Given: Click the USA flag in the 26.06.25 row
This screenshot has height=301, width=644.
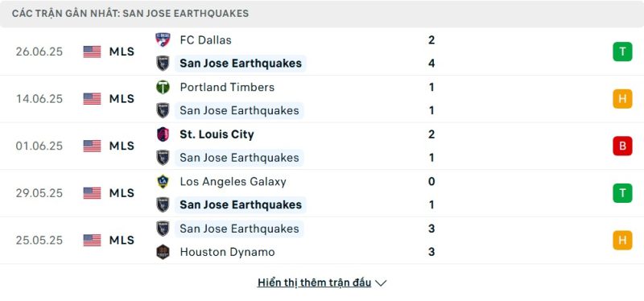Looking at the screenshot, I should click(x=92, y=52).
